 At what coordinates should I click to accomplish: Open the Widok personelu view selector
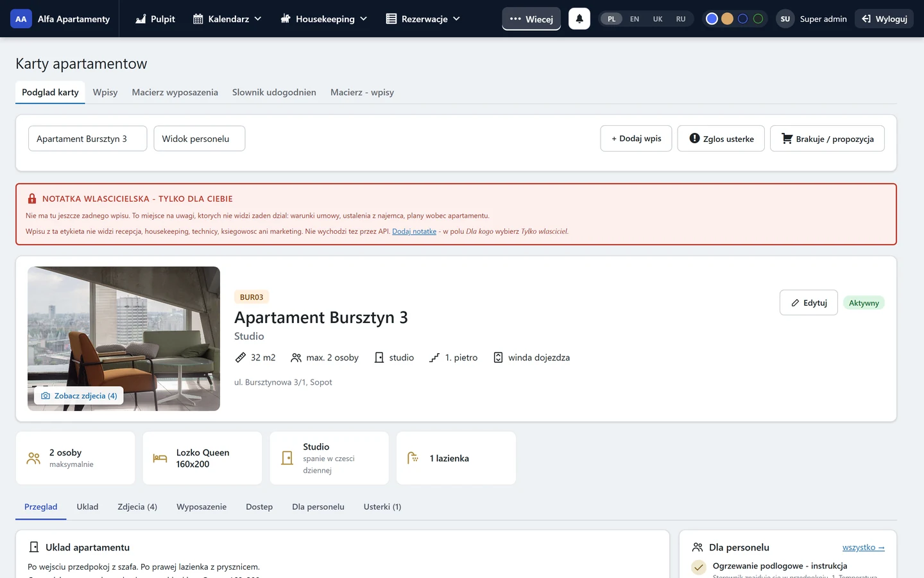pos(200,139)
